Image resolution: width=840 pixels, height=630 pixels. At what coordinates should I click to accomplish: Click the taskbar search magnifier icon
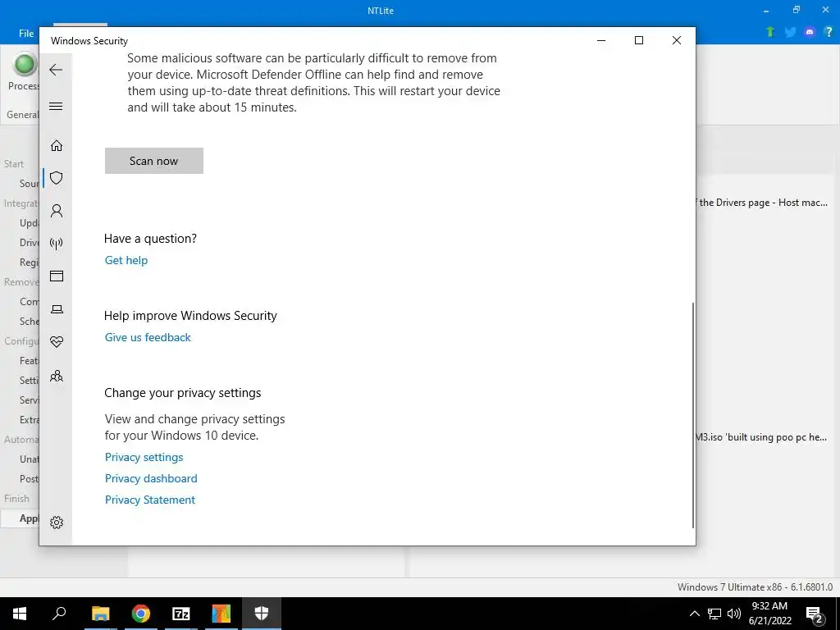[x=59, y=614]
